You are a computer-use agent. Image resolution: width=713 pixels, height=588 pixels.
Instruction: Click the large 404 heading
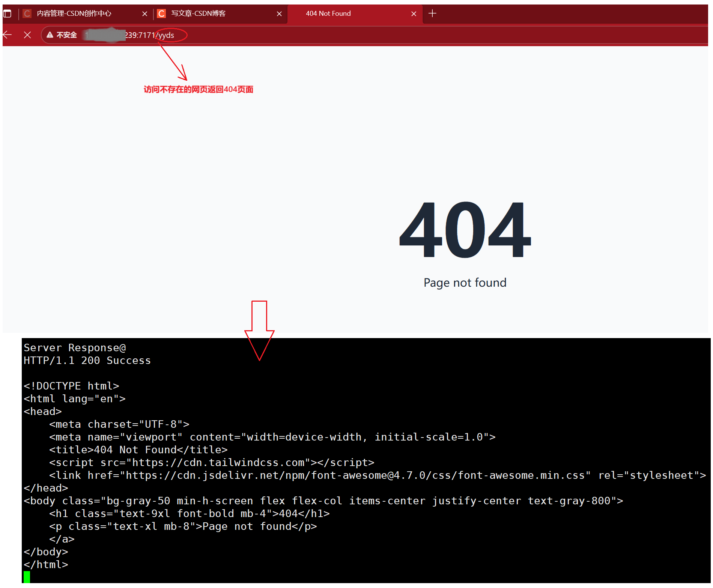point(465,230)
